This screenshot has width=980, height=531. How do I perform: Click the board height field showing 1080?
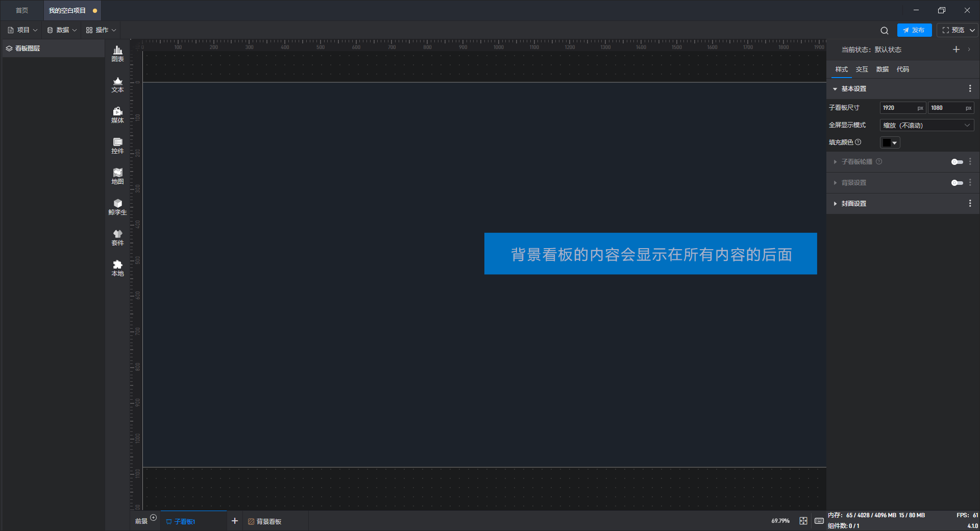click(951, 108)
